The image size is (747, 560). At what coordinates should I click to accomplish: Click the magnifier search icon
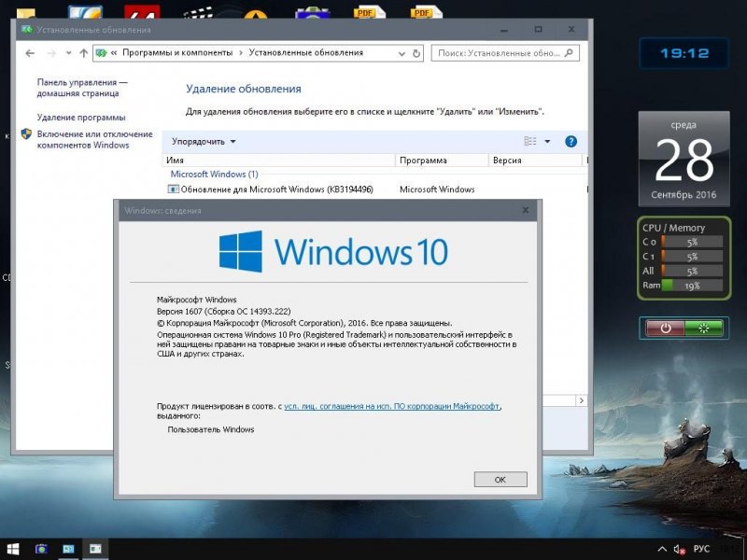click(569, 53)
